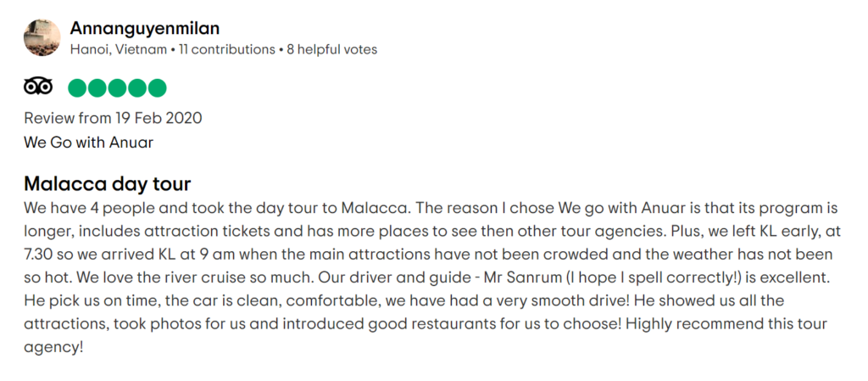Click the 8 helpful votes text

point(331,49)
